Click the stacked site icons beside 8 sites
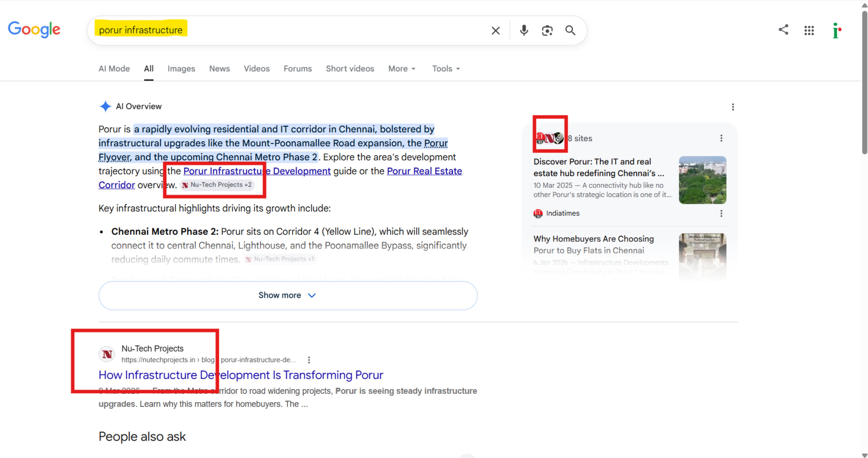Image resolution: width=868 pixels, height=458 pixels. click(549, 138)
